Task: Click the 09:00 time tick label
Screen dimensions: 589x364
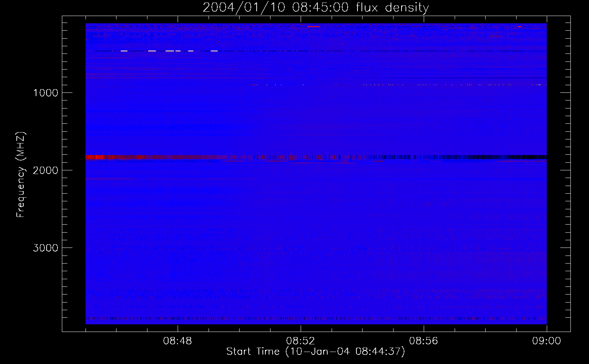Action: point(546,341)
